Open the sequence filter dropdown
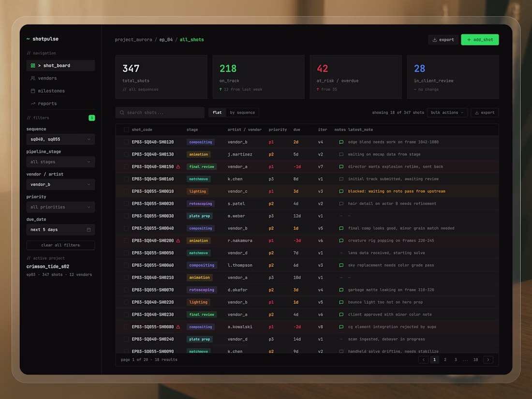Screen dimensions: 532x399 (x=60, y=139)
